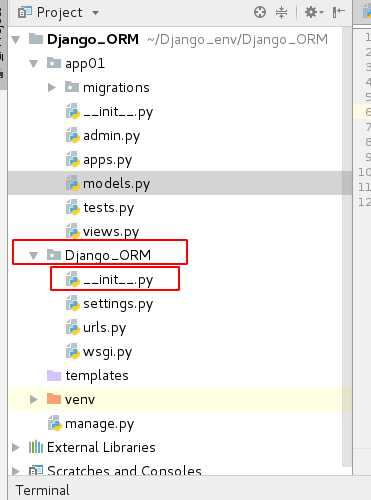
Task: Select the templates folder label
Action: (97, 376)
